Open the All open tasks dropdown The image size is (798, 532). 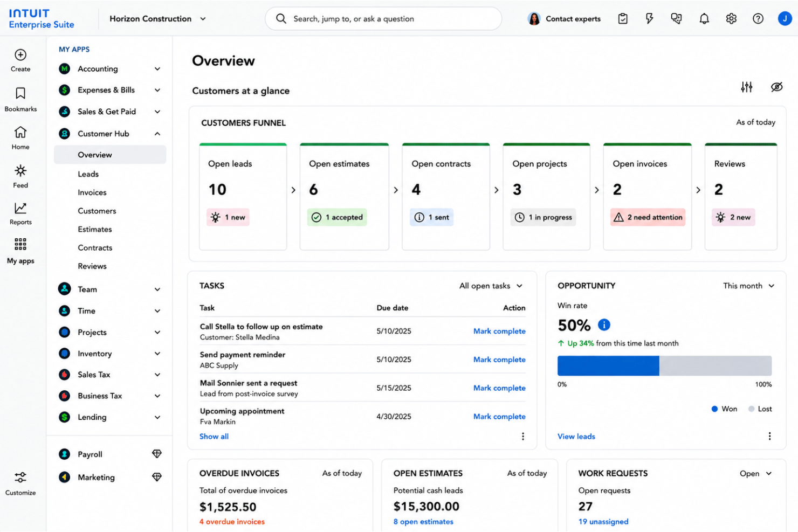tap(491, 286)
